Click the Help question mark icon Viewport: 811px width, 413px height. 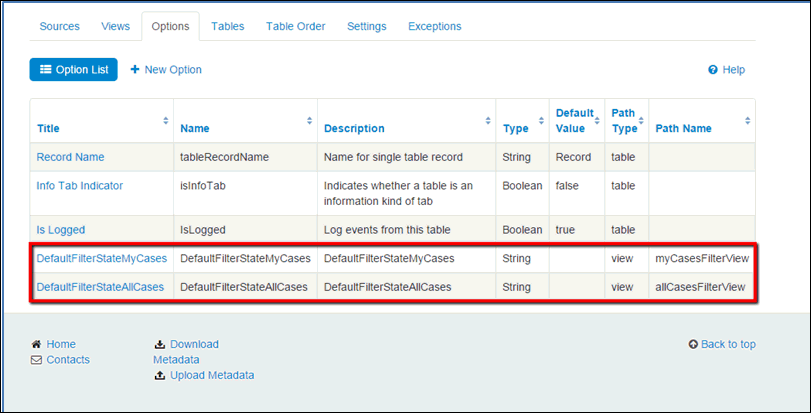pos(712,70)
